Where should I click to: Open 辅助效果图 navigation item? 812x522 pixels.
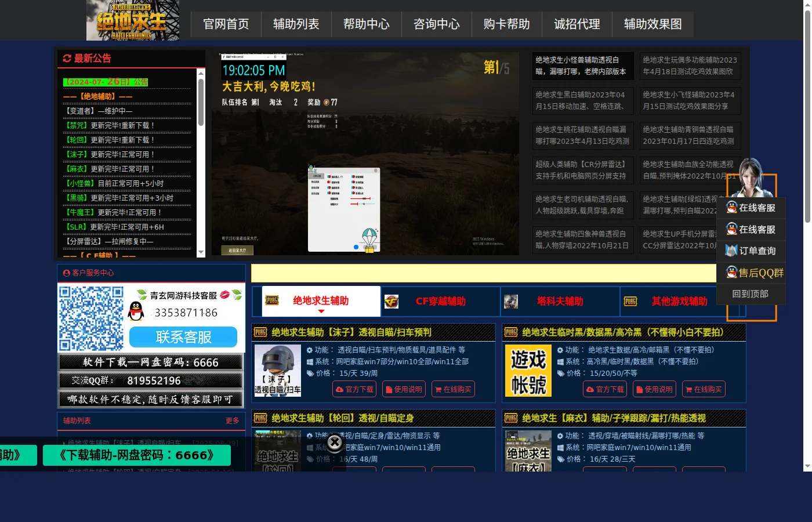click(x=653, y=24)
